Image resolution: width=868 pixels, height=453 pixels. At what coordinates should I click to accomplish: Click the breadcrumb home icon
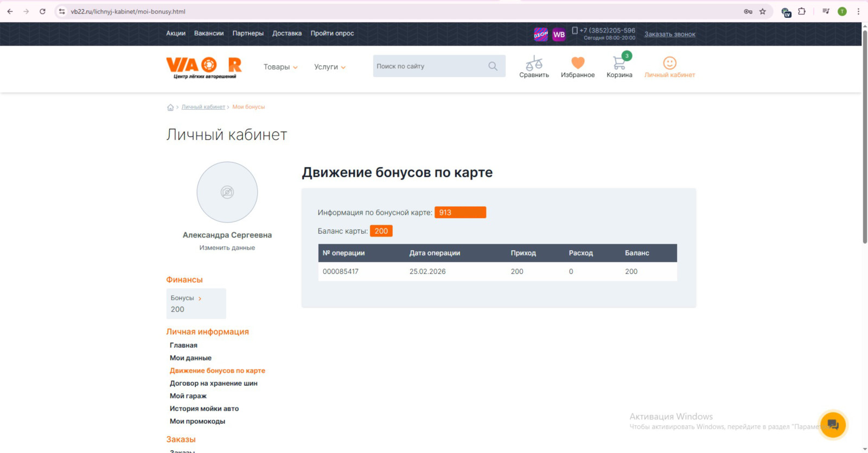pyautogui.click(x=170, y=107)
